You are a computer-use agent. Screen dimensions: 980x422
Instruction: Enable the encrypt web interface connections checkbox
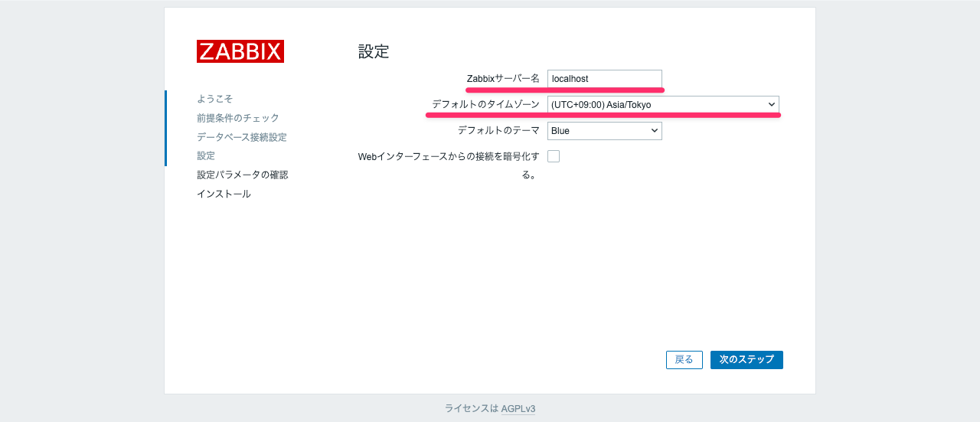(x=554, y=156)
